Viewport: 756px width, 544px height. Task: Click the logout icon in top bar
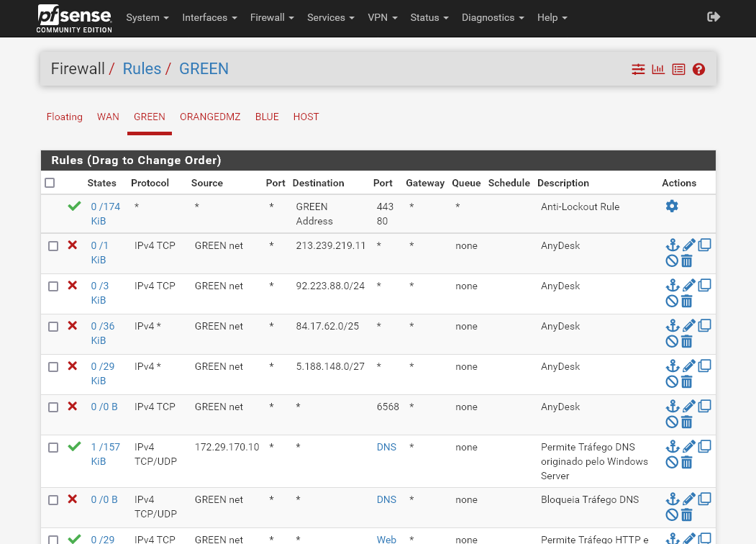(714, 17)
